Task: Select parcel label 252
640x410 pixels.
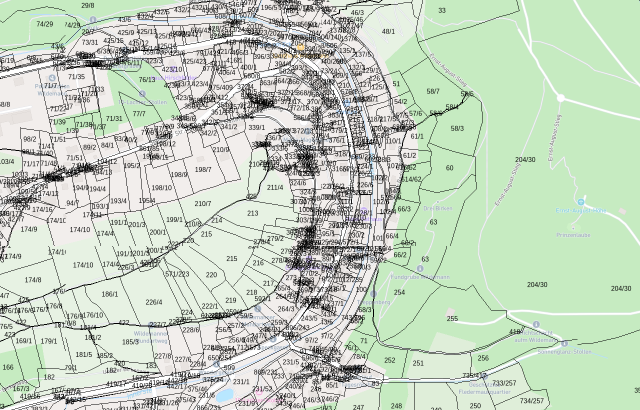Action: 390,360
